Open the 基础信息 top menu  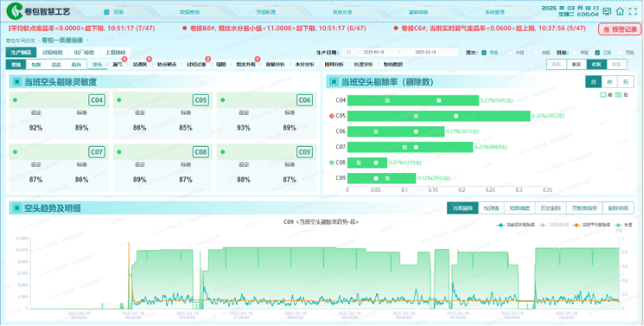(x=418, y=12)
